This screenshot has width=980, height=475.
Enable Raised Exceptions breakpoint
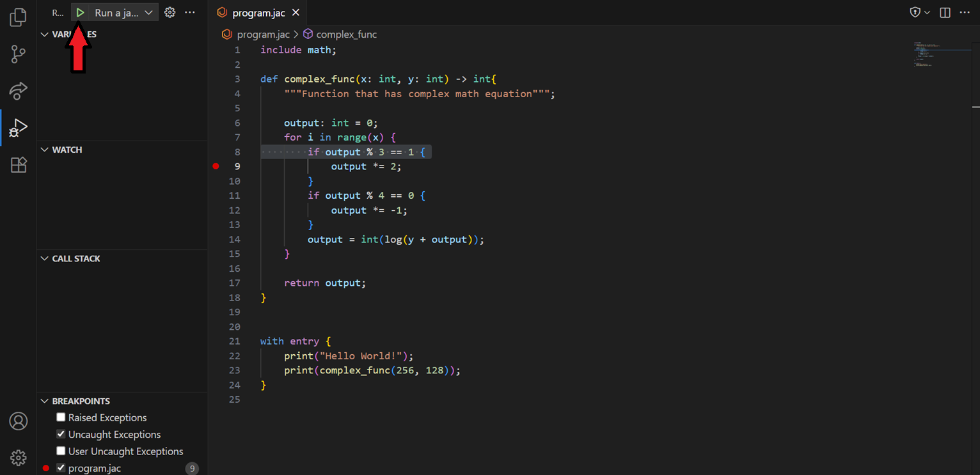61,417
